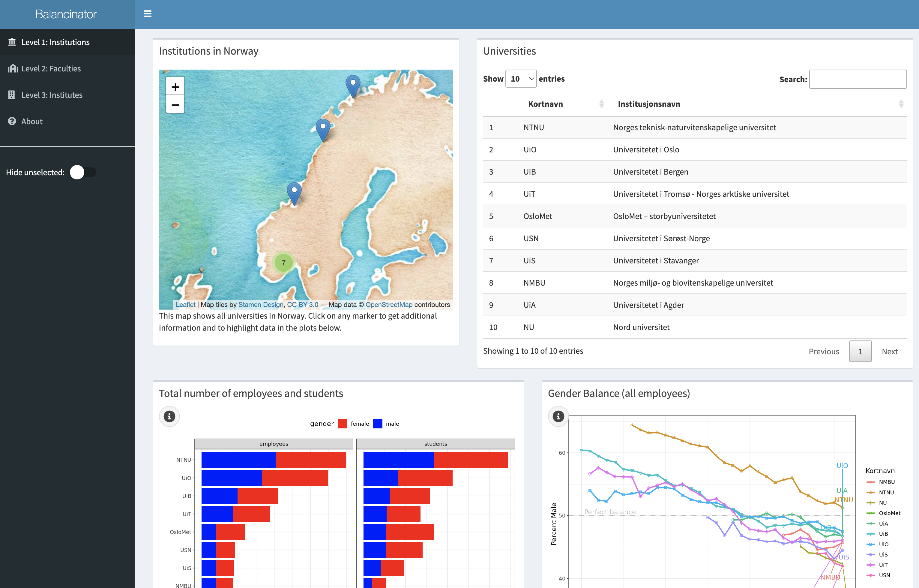Image resolution: width=919 pixels, height=588 pixels.
Task: Open the OpenStreetMap link
Action: tap(389, 304)
